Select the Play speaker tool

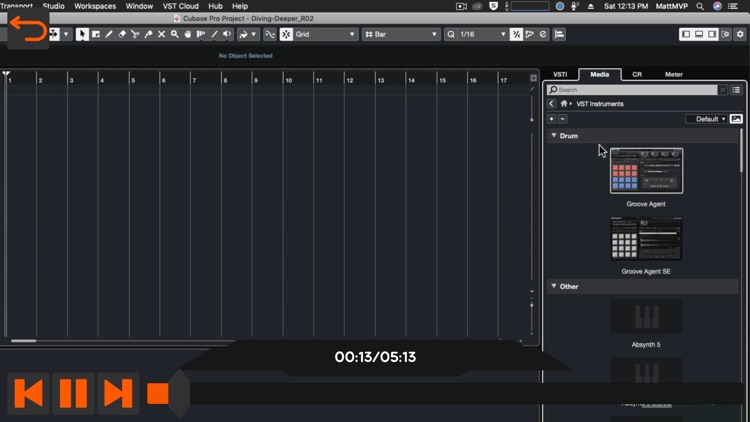coord(227,34)
